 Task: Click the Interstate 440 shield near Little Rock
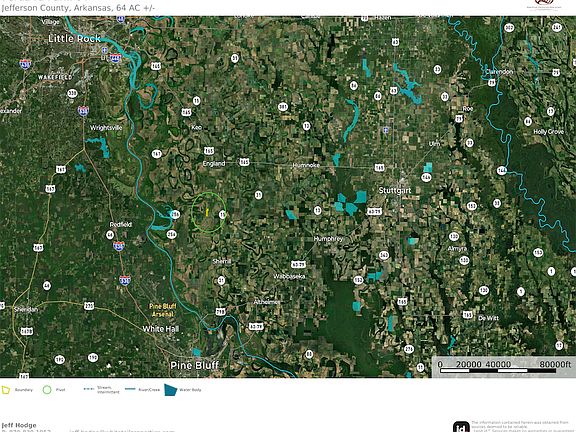click(x=115, y=58)
